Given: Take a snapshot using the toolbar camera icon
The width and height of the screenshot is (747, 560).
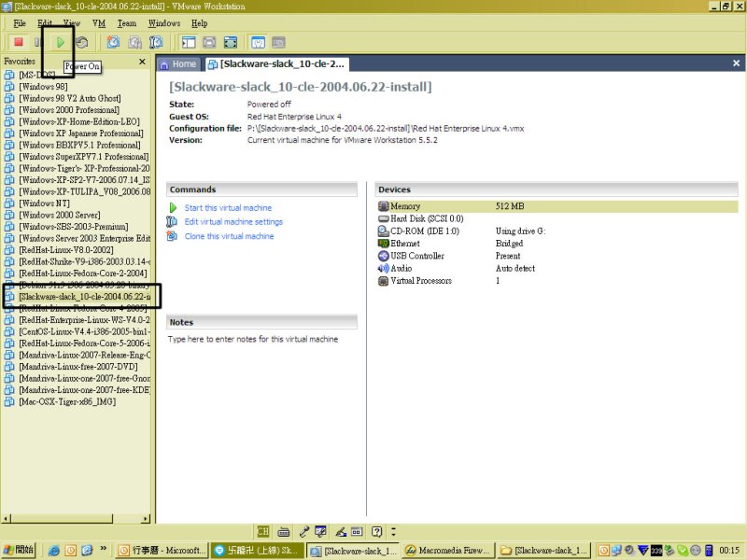Looking at the screenshot, I should (x=113, y=42).
